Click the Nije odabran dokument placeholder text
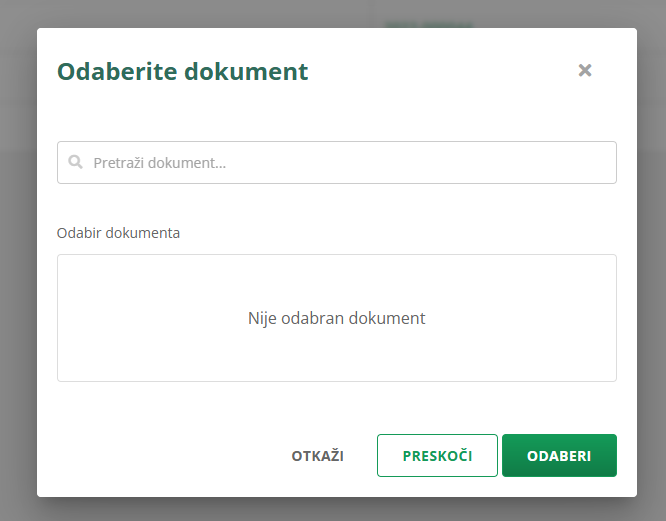Screen dimensions: 666x521 pyautogui.click(x=336, y=318)
